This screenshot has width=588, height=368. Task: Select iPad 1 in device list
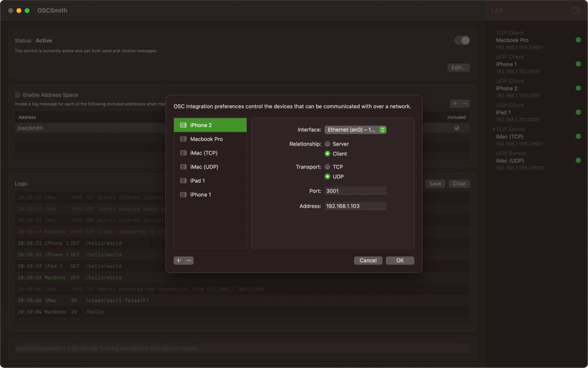point(210,181)
